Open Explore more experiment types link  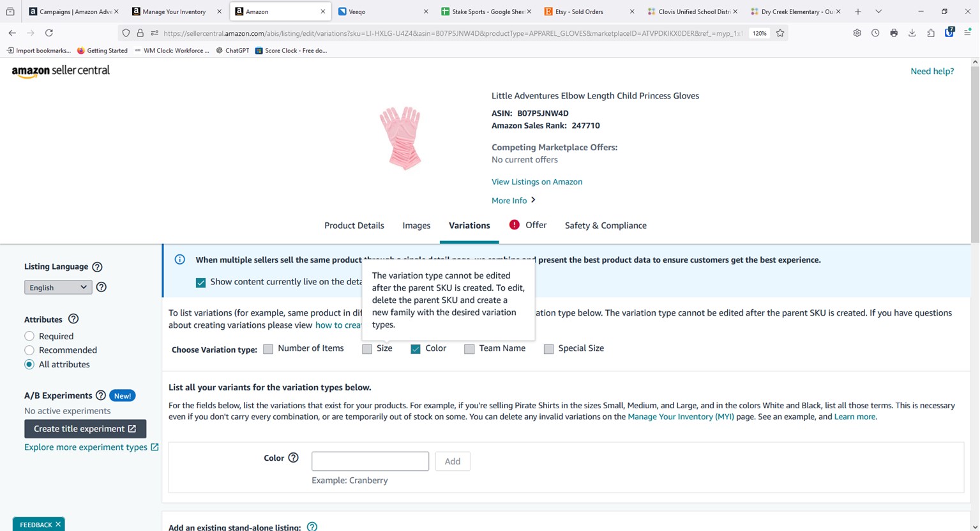91,447
